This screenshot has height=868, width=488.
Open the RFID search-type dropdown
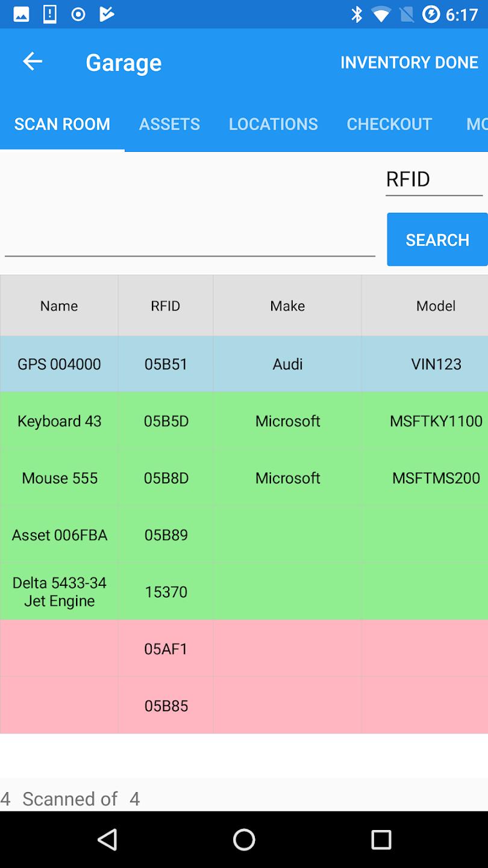(x=434, y=180)
